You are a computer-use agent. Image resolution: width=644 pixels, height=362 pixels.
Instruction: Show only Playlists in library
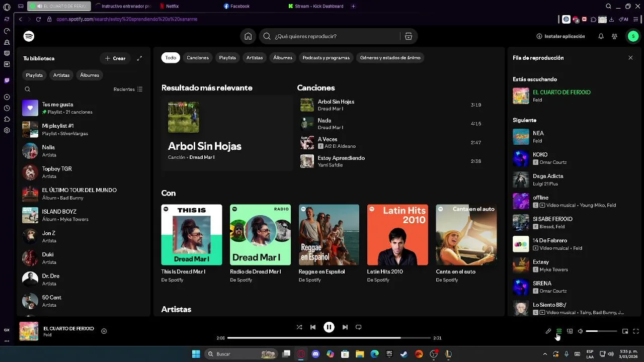pyautogui.click(x=34, y=75)
